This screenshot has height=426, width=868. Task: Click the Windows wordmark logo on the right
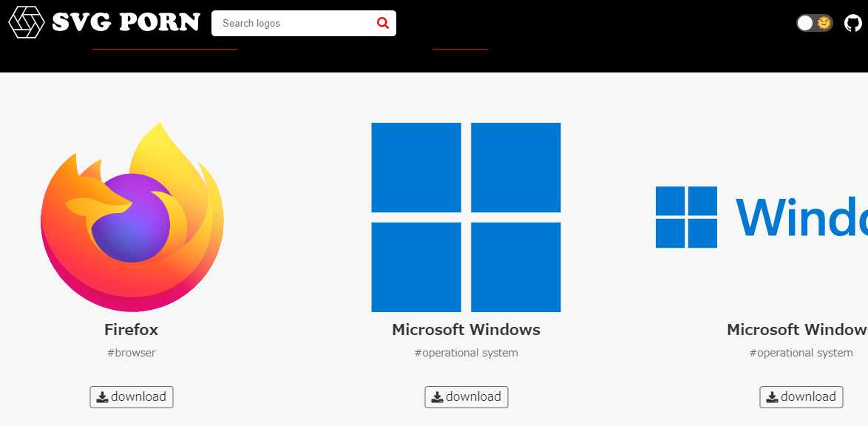[x=758, y=218]
